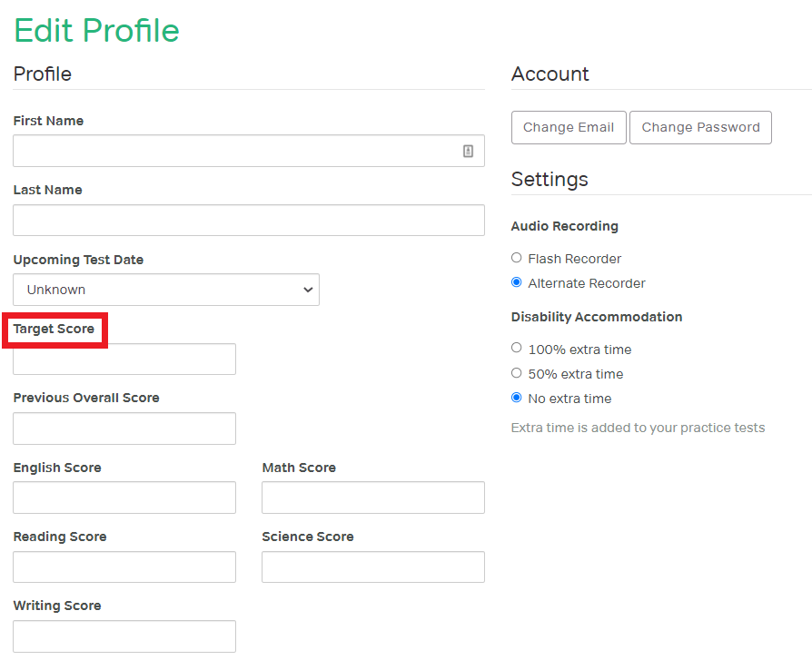Click the autofill contact icon in First Name field
This screenshot has height=660, width=812.
click(x=469, y=151)
